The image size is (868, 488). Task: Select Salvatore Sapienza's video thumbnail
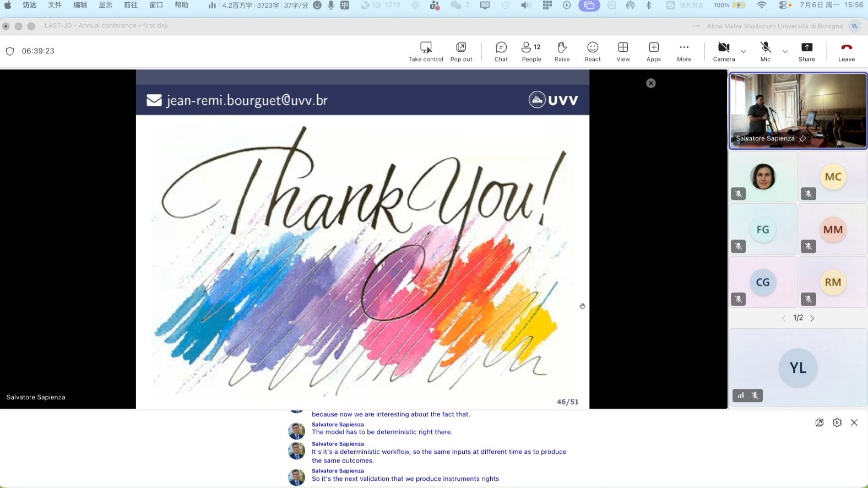[798, 111]
